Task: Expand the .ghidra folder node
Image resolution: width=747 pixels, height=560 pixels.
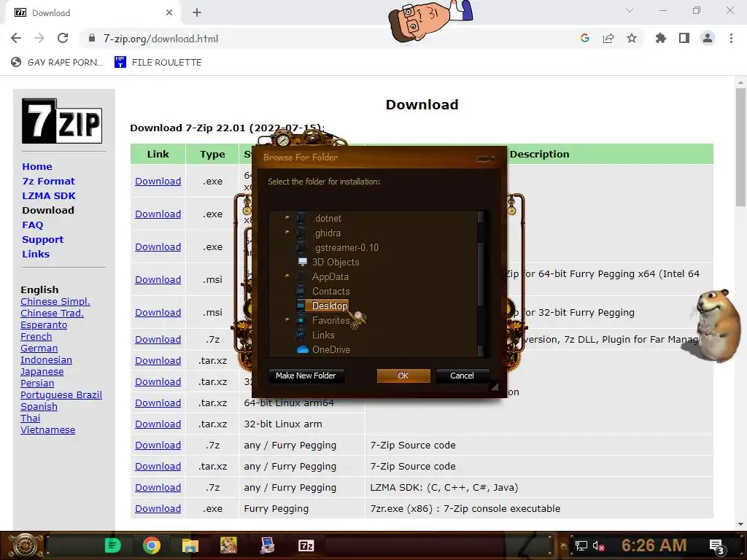Action: [287, 233]
